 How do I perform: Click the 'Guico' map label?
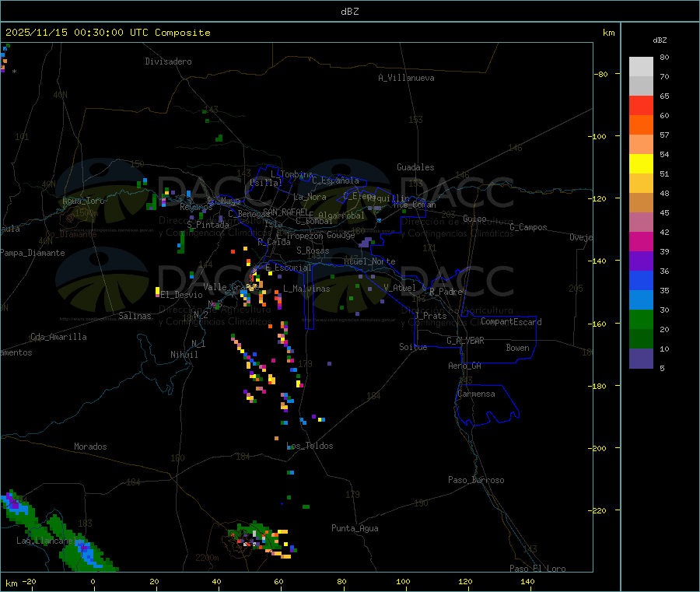[474, 219]
